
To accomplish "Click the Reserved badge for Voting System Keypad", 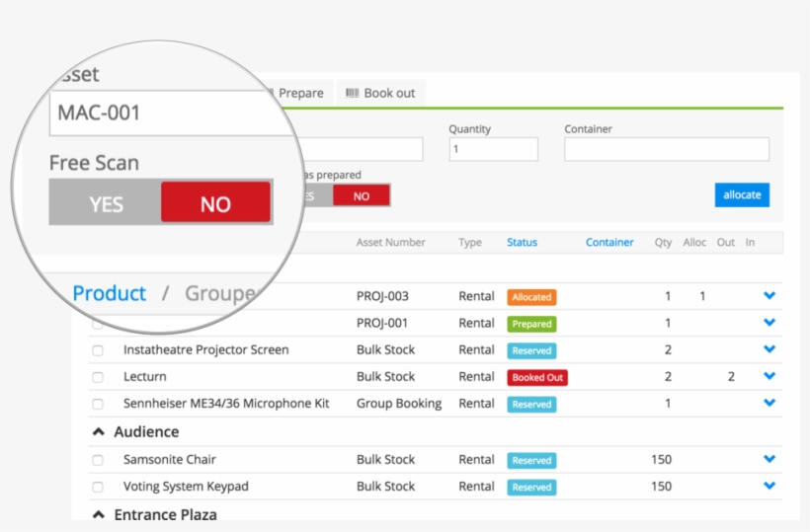I will 531,488.
